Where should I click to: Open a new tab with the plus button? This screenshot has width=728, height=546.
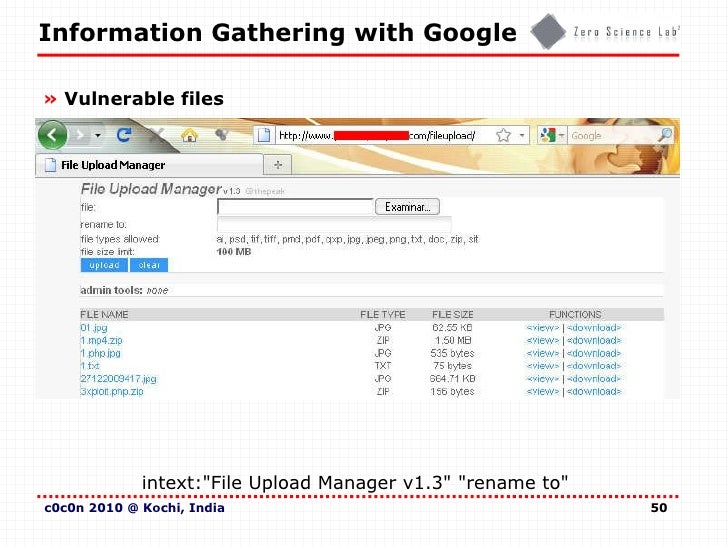(278, 165)
